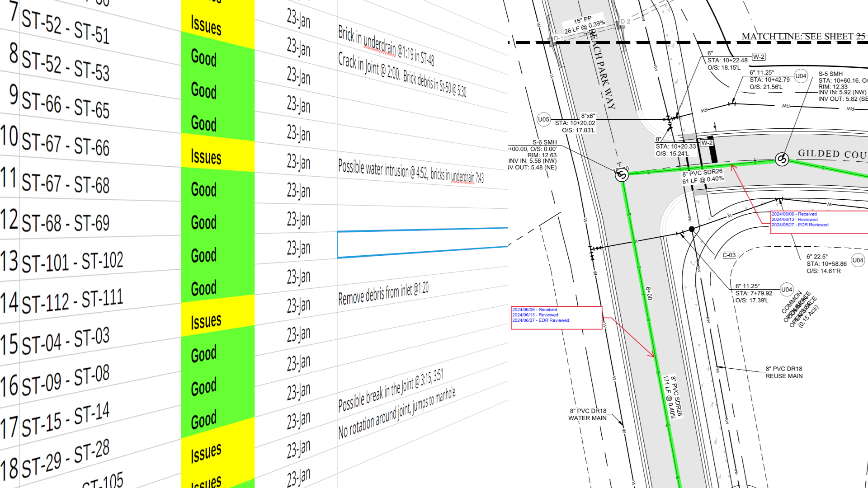Click the "Brick in underdrain @1:19" comment
This screenshot has height=488, width=868.
click(386, 46)
